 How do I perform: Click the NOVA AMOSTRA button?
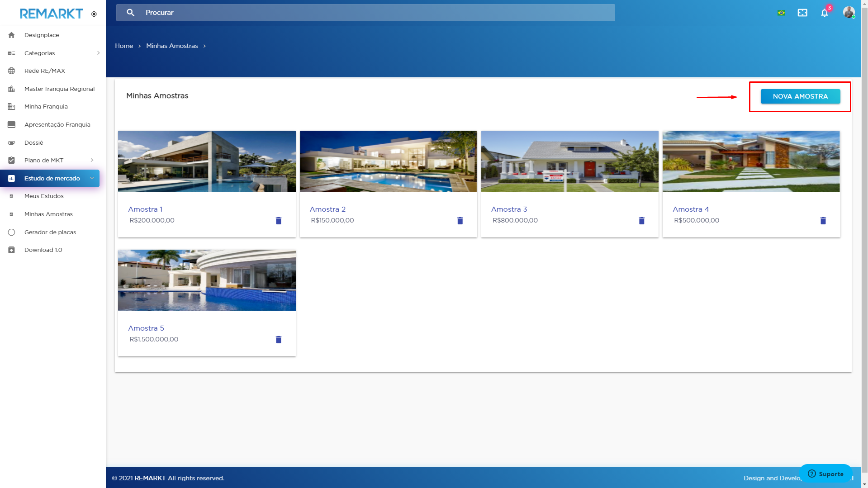[x=800, y=96]
